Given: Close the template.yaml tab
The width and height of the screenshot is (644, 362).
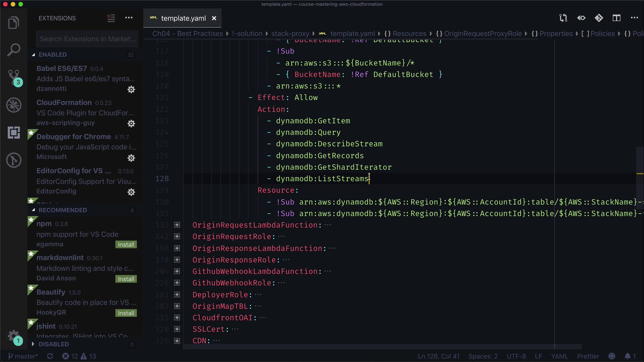Looking at the screenshot, I should click(x=214, y=18).
